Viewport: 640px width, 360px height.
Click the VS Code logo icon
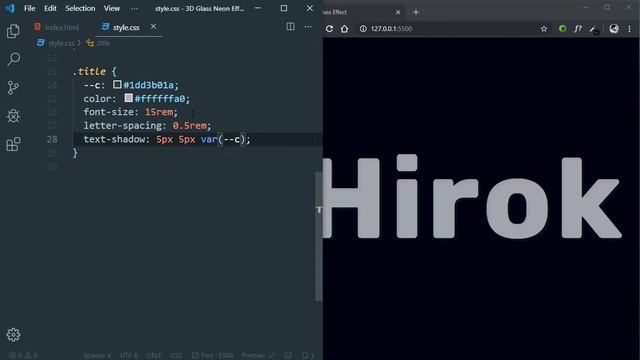click(x=10, y=8)
